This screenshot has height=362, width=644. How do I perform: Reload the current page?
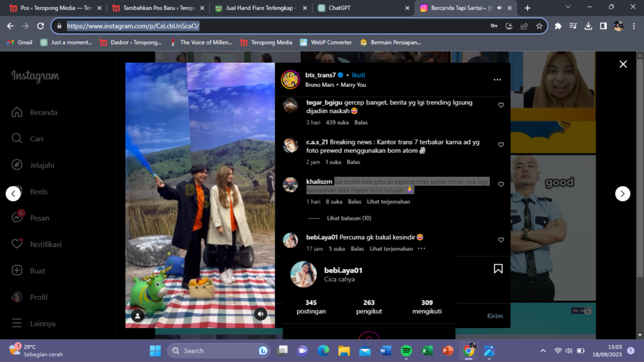(x=40, y=26)
